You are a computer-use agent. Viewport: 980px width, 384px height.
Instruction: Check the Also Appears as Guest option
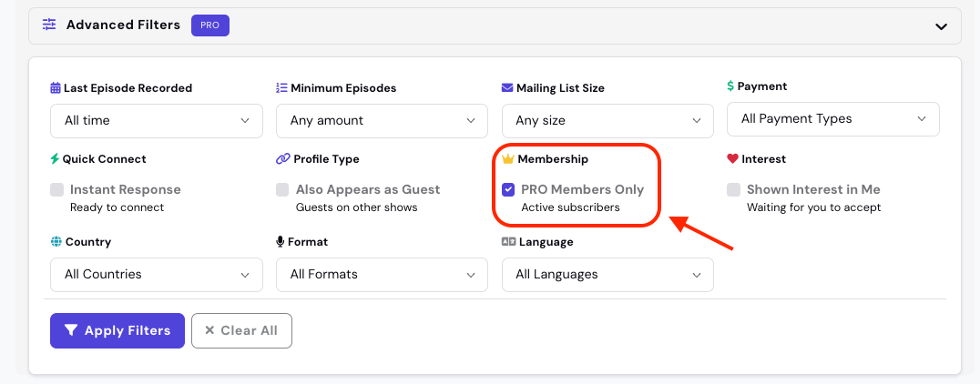[282, 190]
